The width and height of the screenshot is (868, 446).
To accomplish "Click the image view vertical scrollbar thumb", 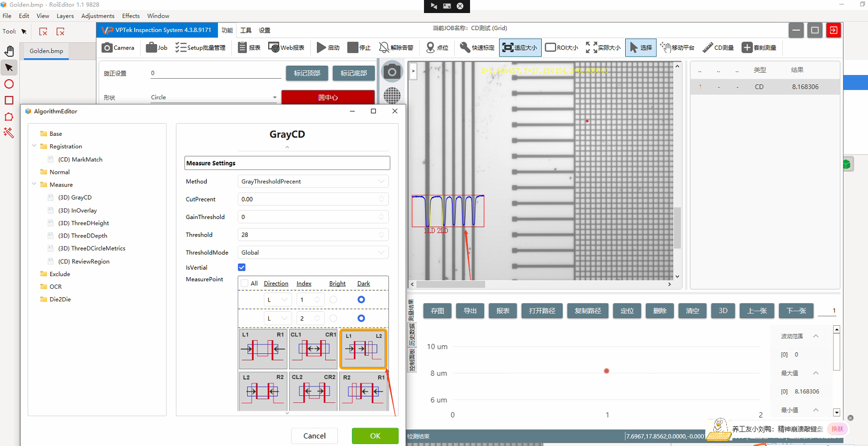I will click(x=677, y=228).
